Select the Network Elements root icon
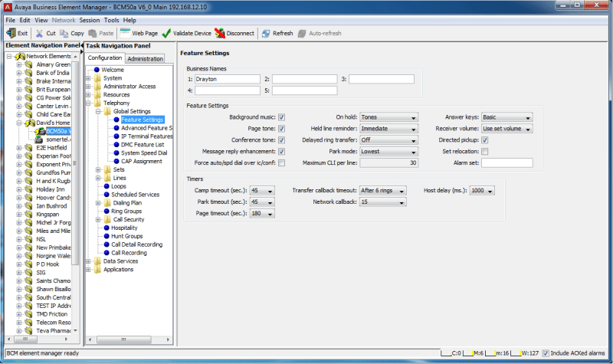This screenshot has width=613, height=364. [x=20, y=56]
